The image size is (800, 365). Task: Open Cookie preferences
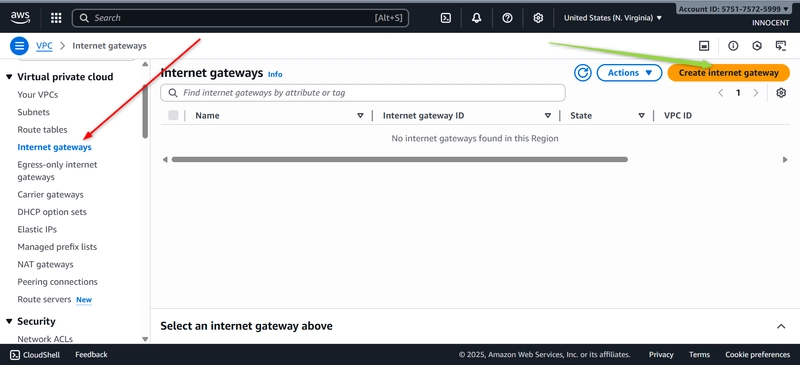point(758,355)
